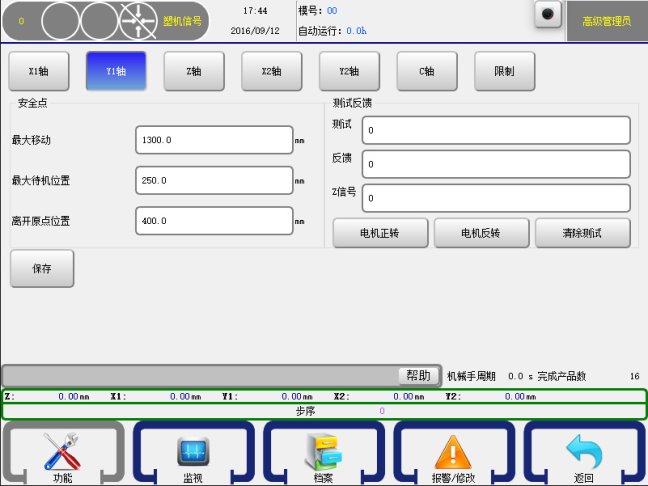
Task: Open the 功能 function tools icon
Action: [63, 453]
